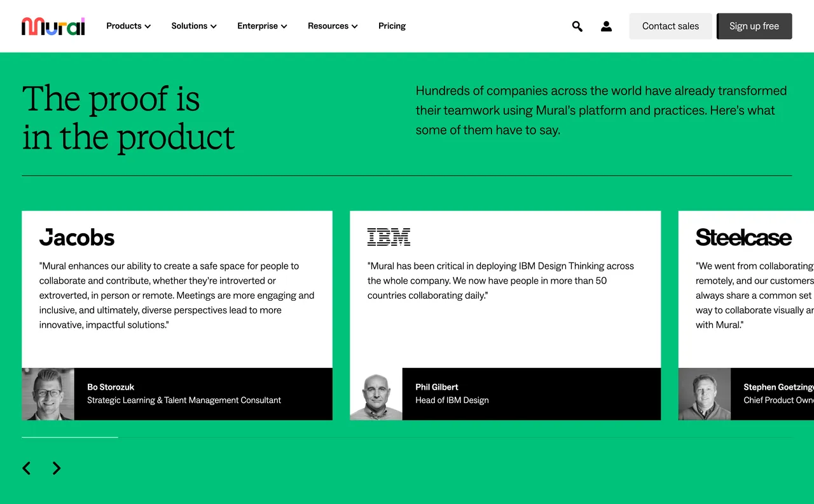814x504 pixels.
Task: Click the right carousel arrow
Action: tap(56, 468)
